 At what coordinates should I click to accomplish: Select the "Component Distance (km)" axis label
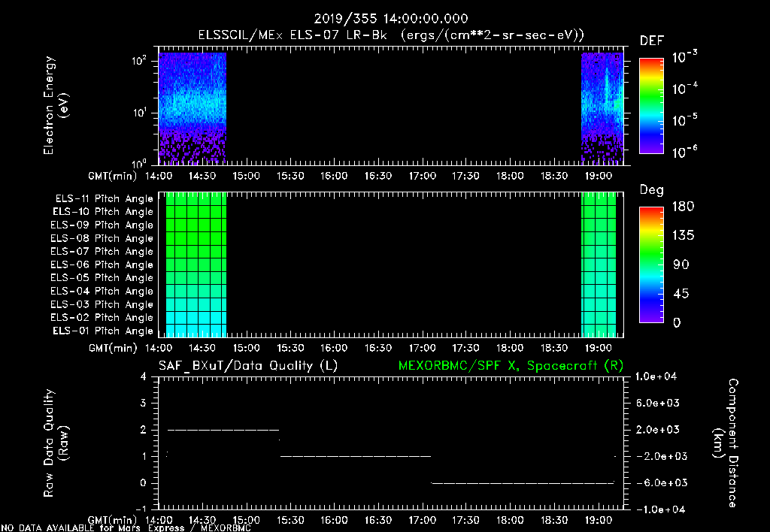click(x=726, y=443)
